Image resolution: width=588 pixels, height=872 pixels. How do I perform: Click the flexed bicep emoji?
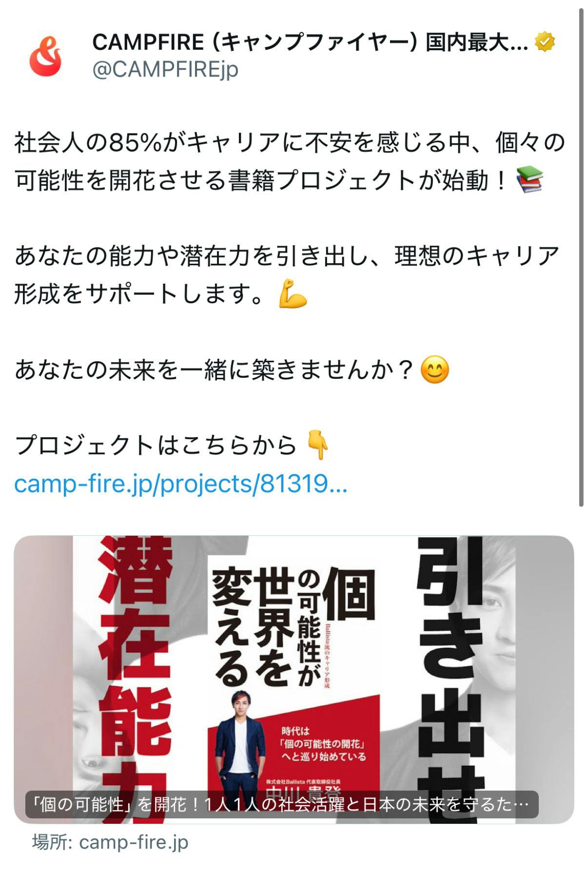[x=293, y=293]
